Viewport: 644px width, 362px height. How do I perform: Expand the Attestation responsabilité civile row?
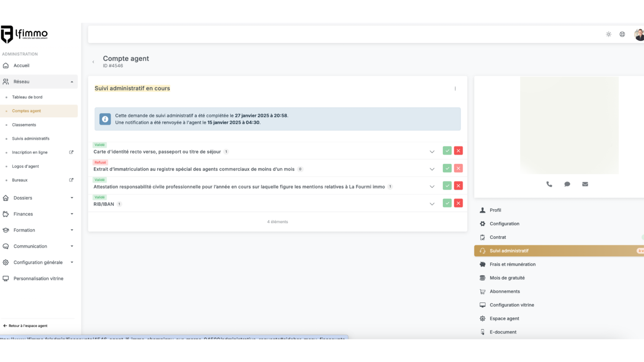tap(432, 187)
